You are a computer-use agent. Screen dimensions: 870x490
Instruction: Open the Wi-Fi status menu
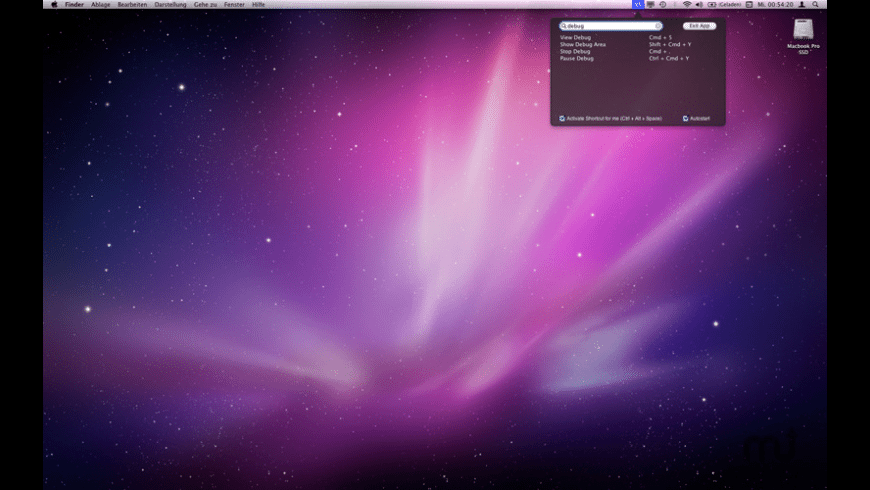[687, 4]
